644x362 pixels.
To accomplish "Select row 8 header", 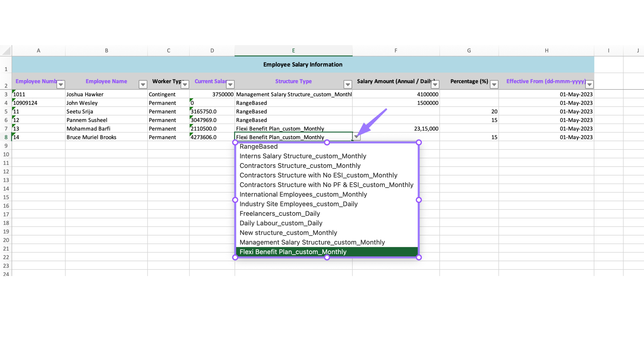I will [6, 137].
